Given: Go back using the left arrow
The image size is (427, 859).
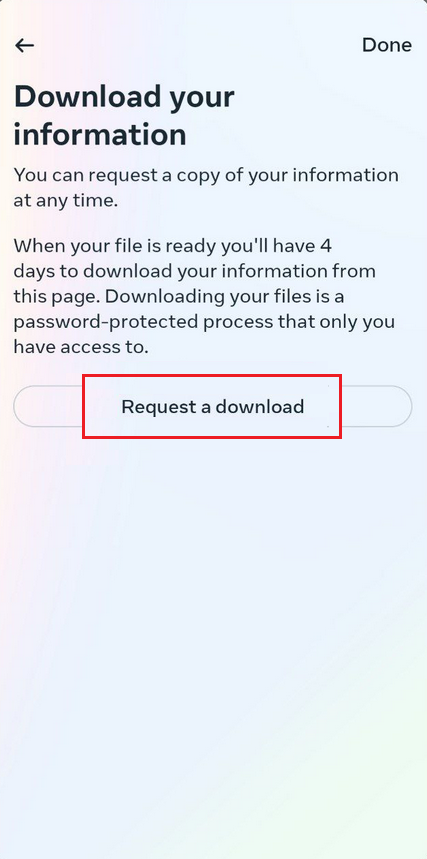Looking at the screenshot, I should 25,45.
